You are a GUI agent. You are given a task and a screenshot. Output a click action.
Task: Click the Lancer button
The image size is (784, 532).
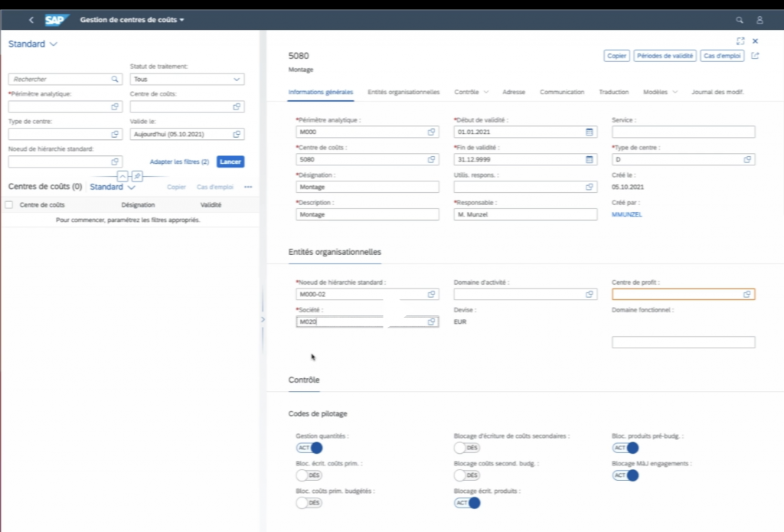230,162
